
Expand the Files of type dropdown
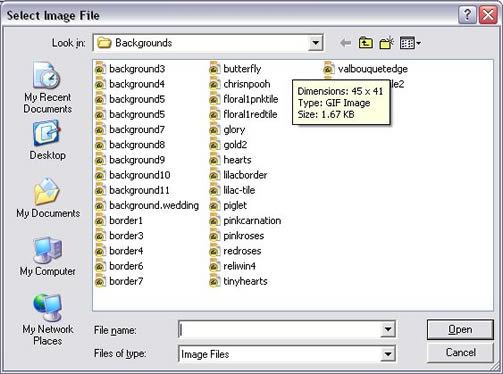coord(388,354)
